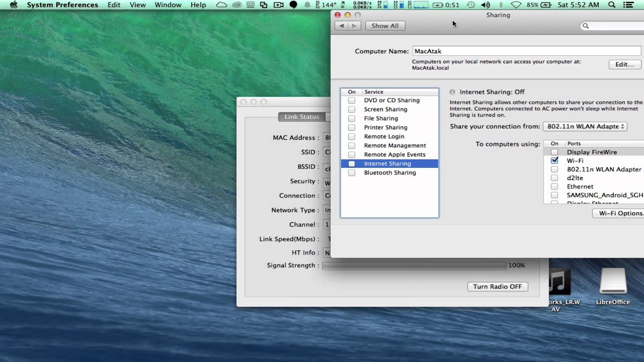Enable Bluetooth Sharing checkbox

[352, 173]
